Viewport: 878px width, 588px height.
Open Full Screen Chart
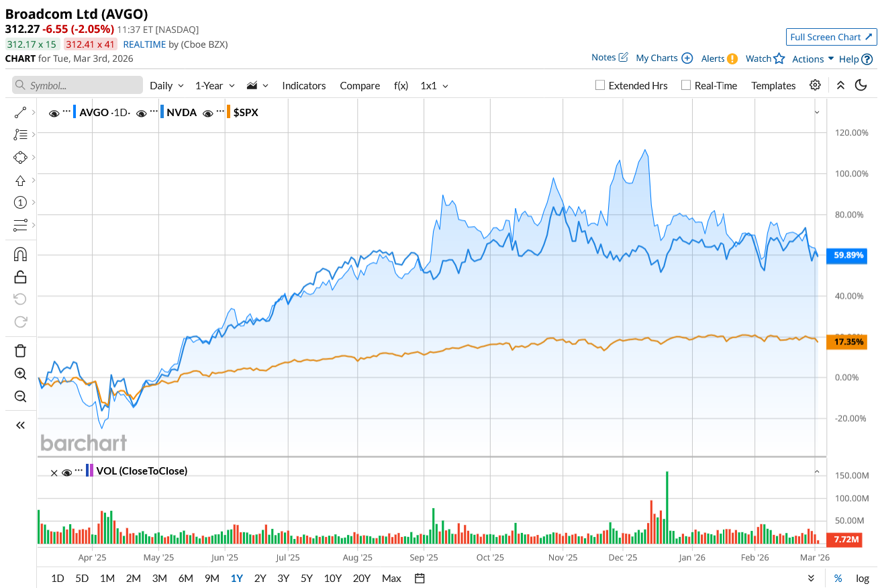(x=831, y=37)
